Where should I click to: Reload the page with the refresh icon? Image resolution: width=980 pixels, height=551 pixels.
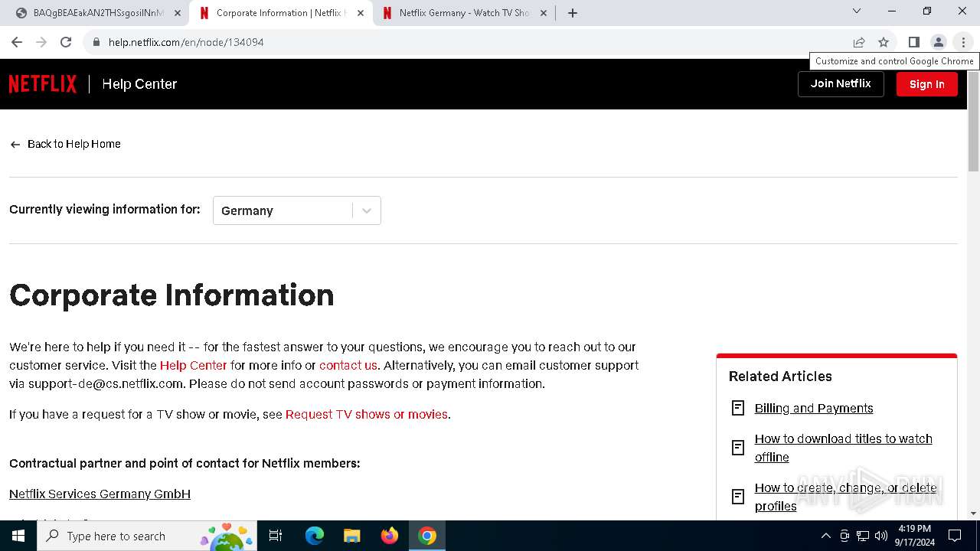[66, 42]
